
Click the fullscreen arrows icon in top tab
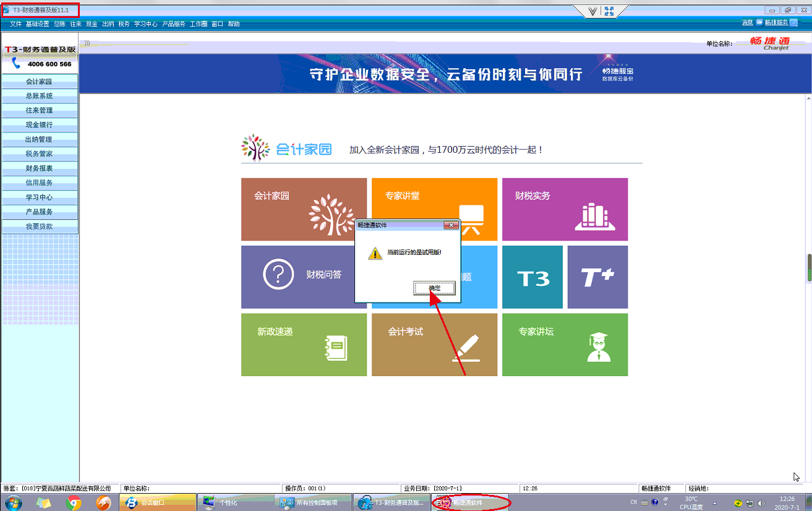tap(609, 11)
